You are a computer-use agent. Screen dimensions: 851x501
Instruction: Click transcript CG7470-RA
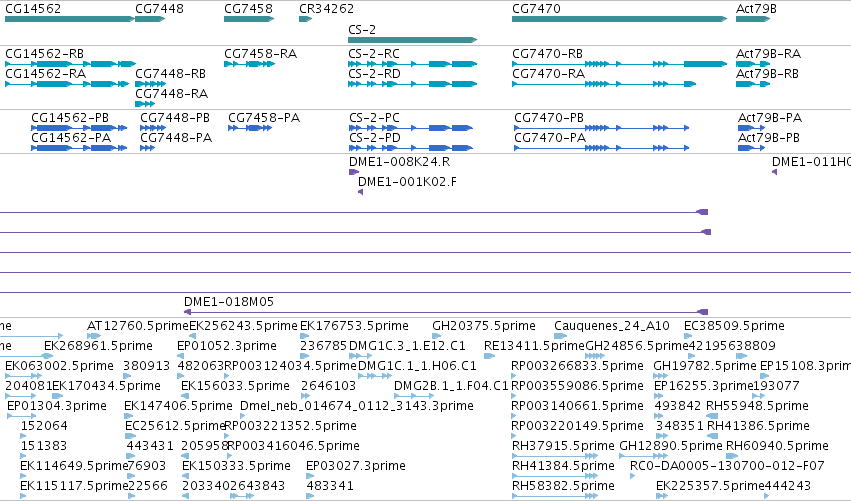[x=604, y=84]
